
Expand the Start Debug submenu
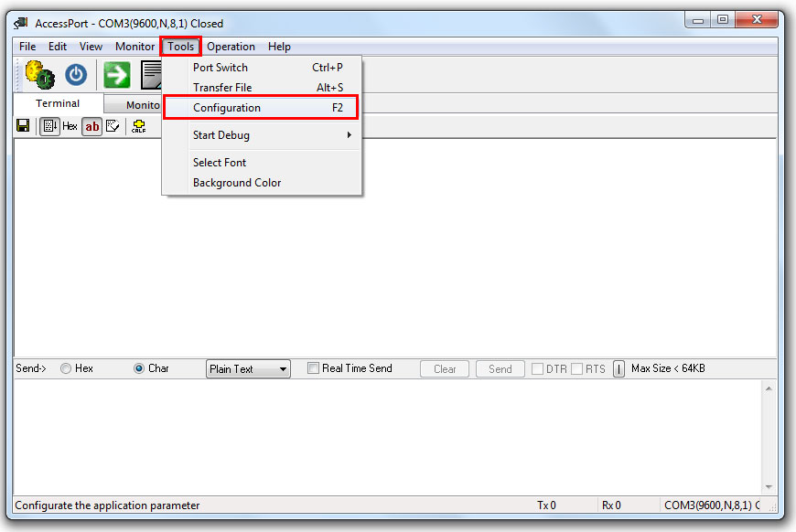[262, 135]
